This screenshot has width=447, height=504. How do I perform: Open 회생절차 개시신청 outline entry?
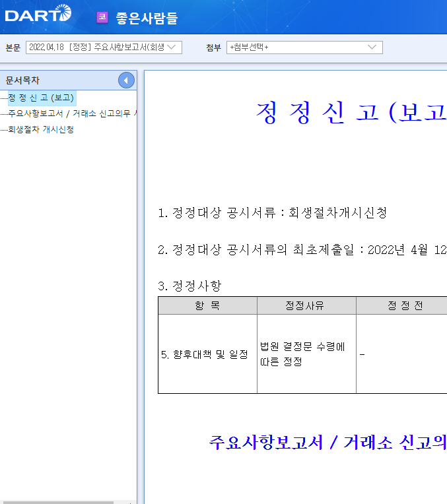tap(41, 129)
